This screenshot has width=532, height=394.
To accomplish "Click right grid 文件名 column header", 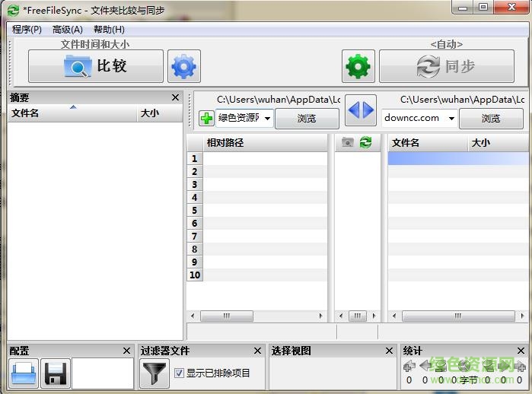I will (428, 143).
